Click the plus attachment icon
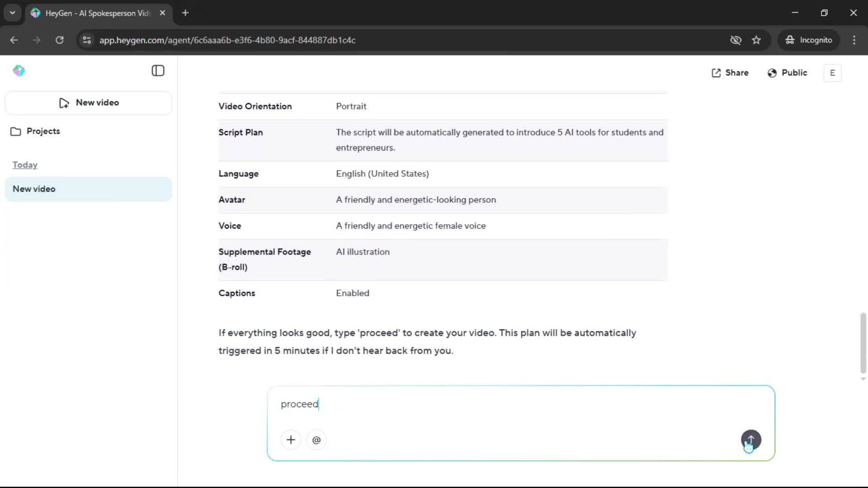 click(291, 440)
